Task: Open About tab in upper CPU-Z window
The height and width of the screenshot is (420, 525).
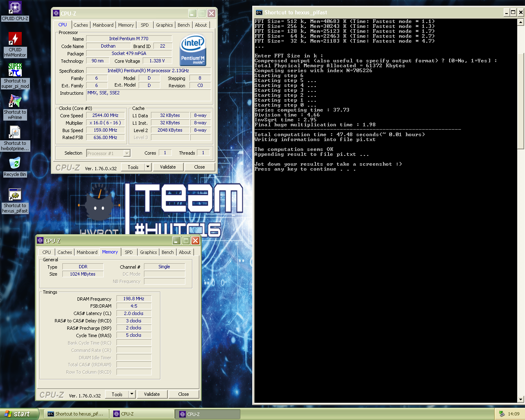Action: 201,25
